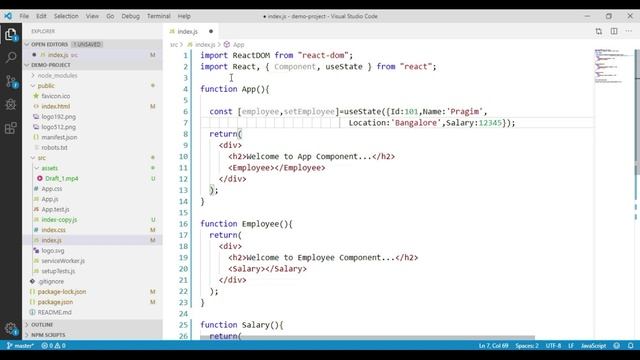Open App.test.js in explorer
This screenshot has width=640, height=360.
55,209
